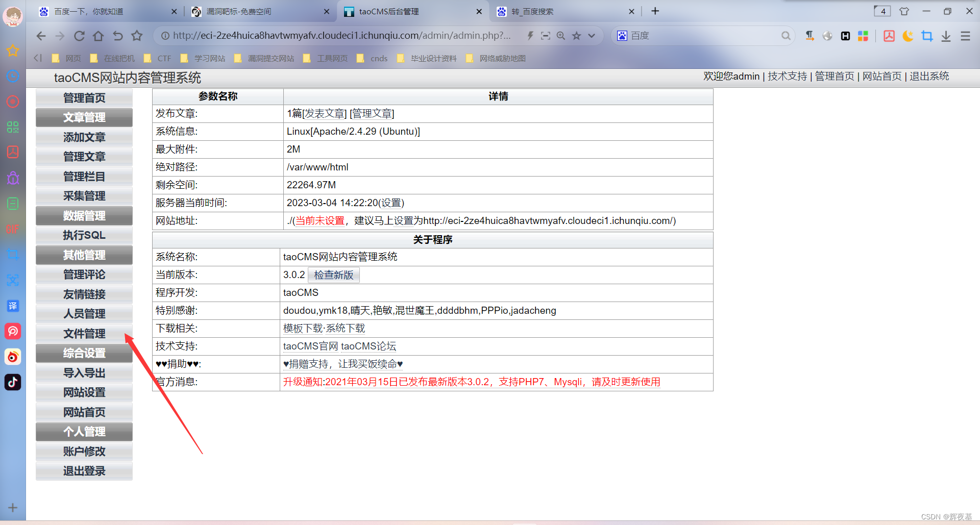Open the CTF bookmark folder
Image resolution: width=980 pixels, height=525 pixels.
pos(158,58)
